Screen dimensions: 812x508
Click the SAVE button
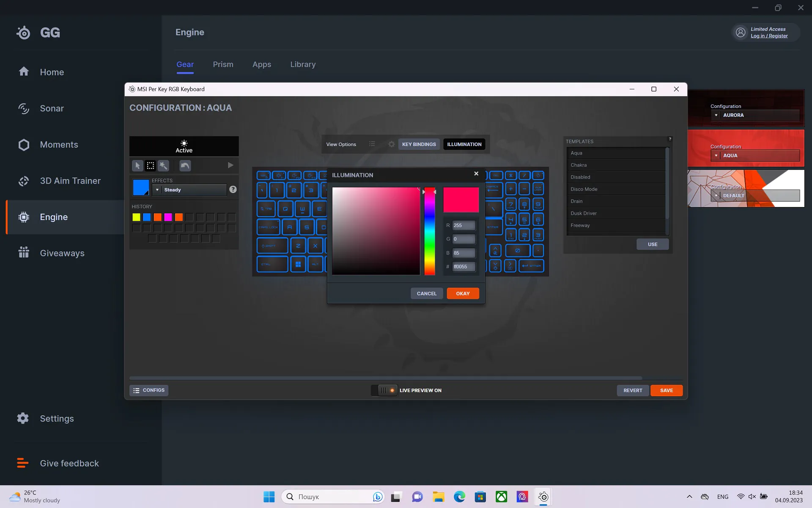pos(666,390)
